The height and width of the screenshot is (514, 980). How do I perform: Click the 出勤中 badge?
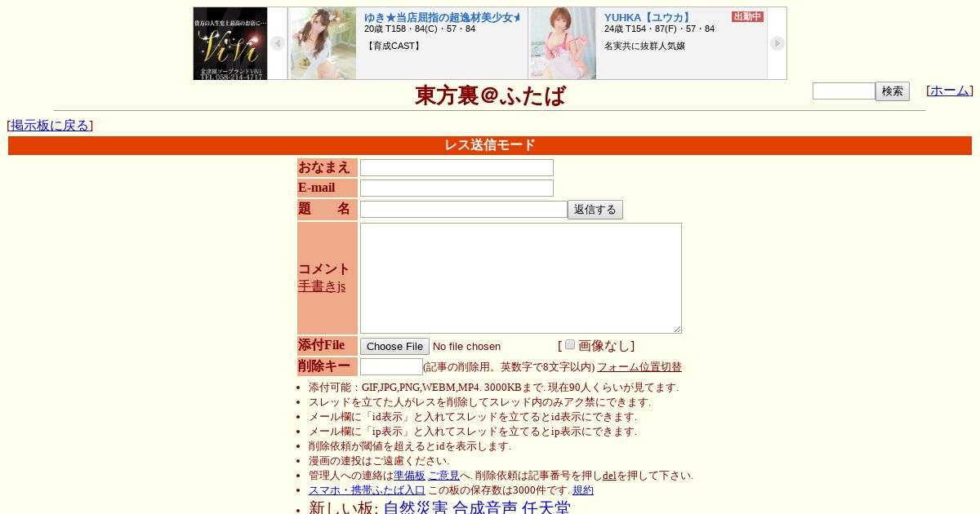pos(747,16)
